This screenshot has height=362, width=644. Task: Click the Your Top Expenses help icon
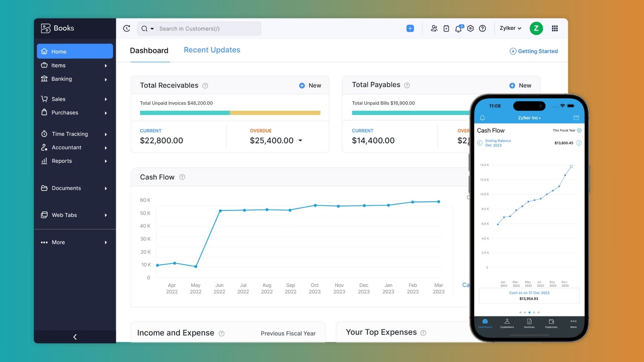coord(423,333)
